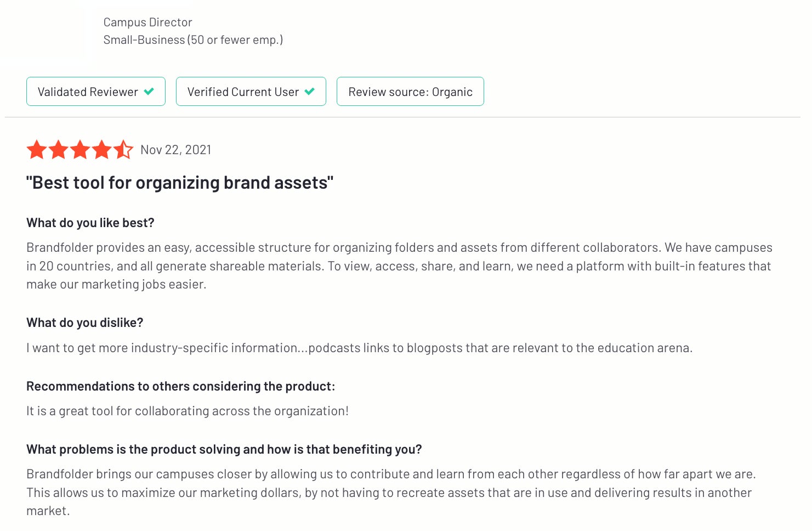This screenshot has width=812, height=531.
Task: Click the half-filled fifth star
Action: pos(123,150)
